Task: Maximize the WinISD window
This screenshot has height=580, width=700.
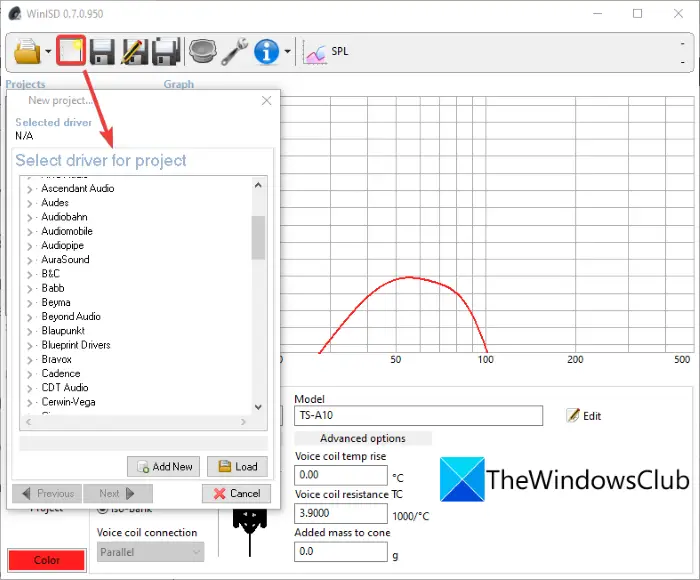Action: (638, 13)
